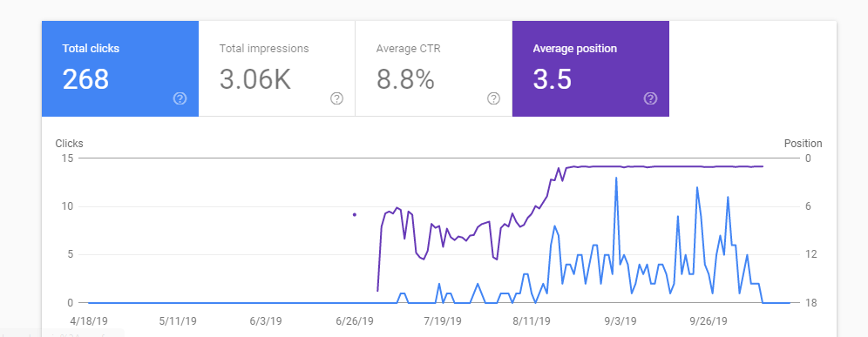This screenshot has height=337, width=868.
Task: Click the tallest blue clicks peak at 13
Action: pos(616,179)
